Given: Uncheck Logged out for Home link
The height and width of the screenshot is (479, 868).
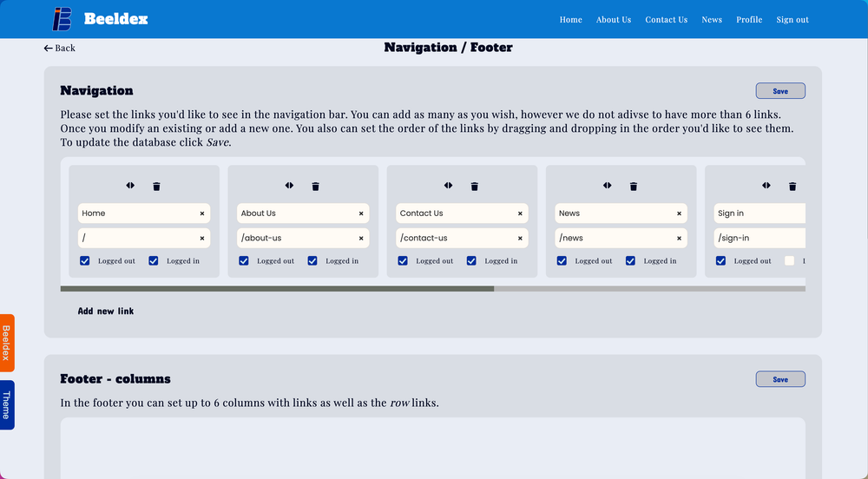Looking at the screenshot, I should point(85,260).
